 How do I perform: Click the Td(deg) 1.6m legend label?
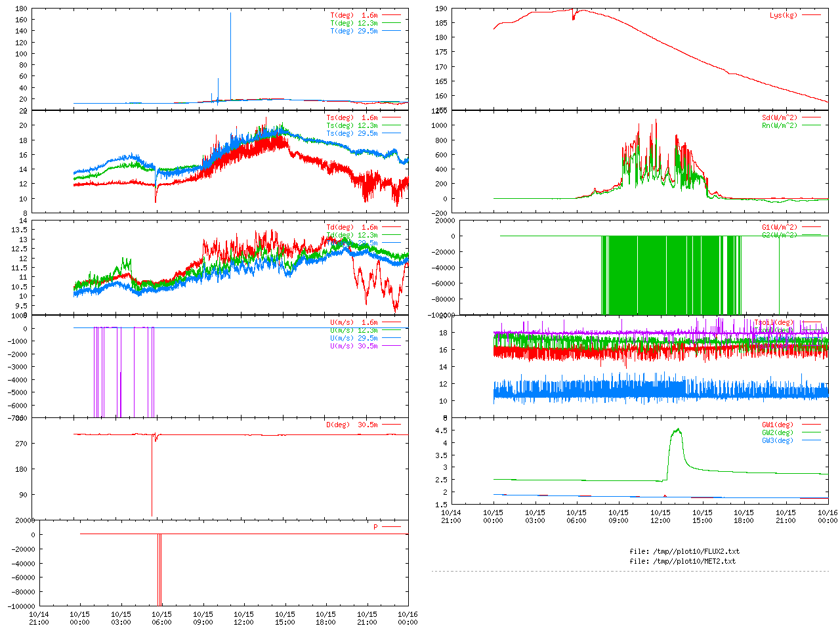click(352, 227)
